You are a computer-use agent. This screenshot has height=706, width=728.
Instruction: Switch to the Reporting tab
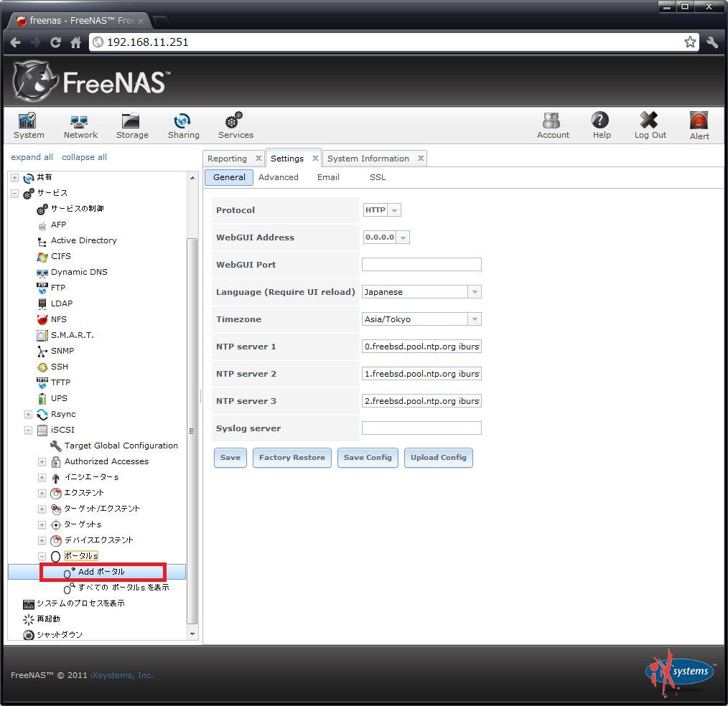[227, 159]
